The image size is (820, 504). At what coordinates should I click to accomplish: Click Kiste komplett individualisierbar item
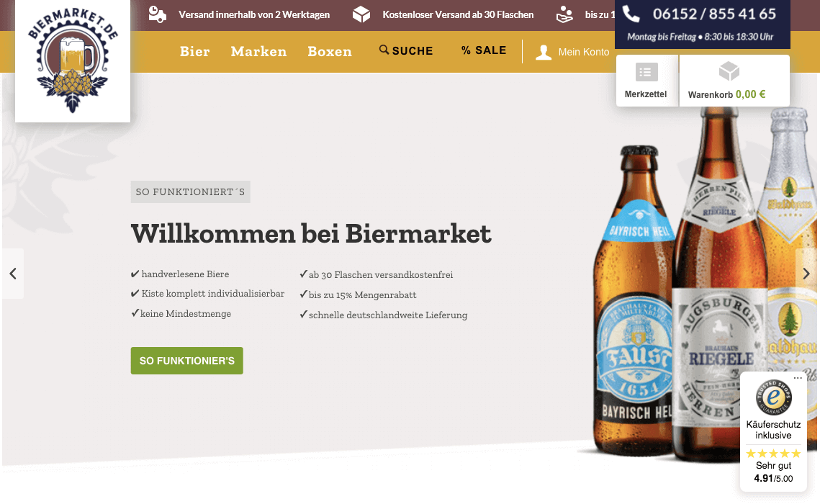pos(207,293)
